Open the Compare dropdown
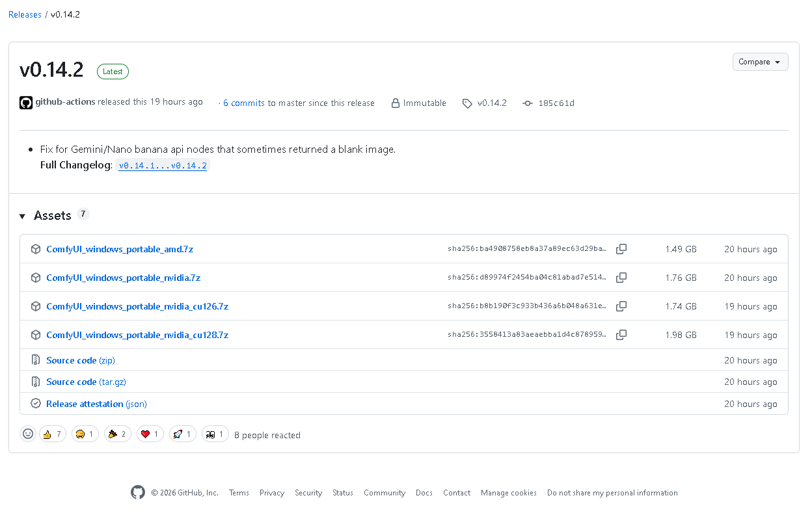This screenshot has height=513, width=812. tap(760, 62)
